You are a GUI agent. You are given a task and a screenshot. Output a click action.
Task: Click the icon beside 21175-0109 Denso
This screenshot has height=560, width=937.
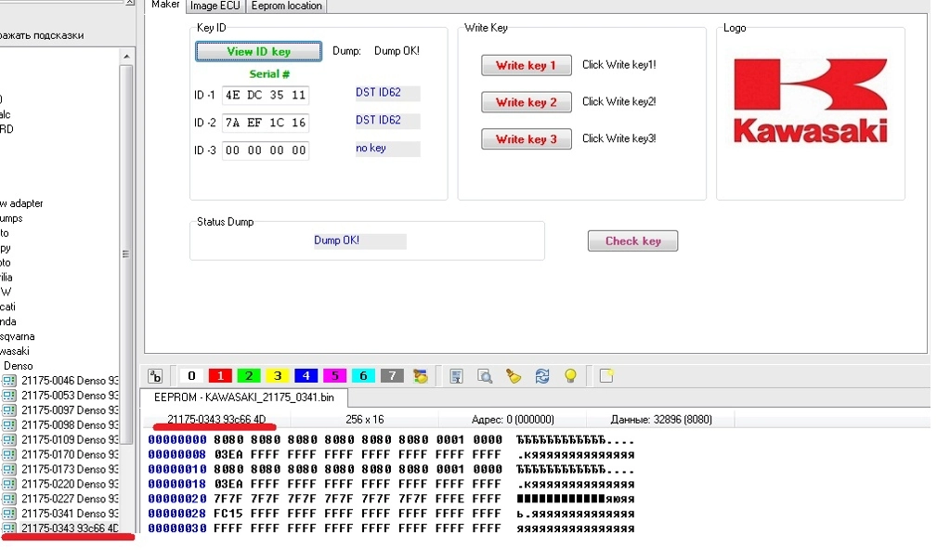point(9,440)
